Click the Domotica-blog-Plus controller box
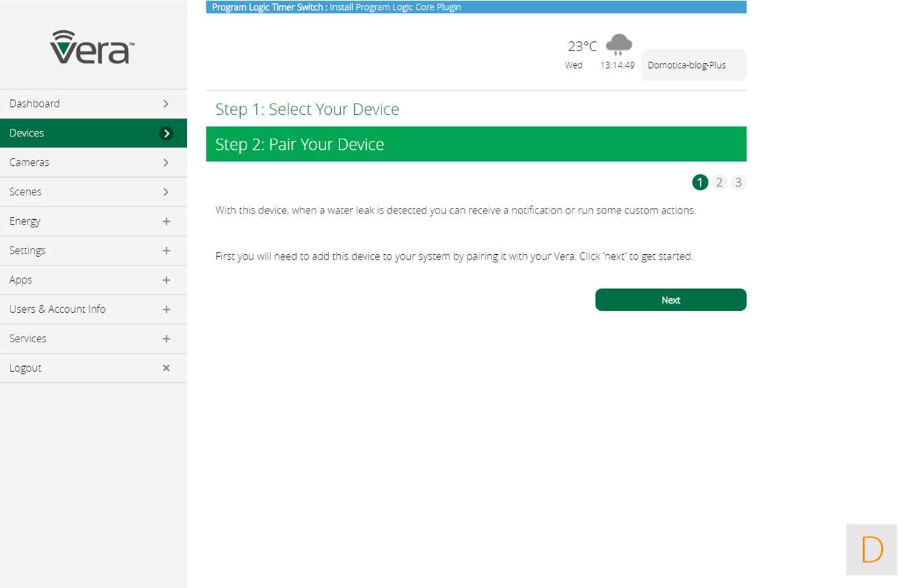 click(x=693, y=65)
